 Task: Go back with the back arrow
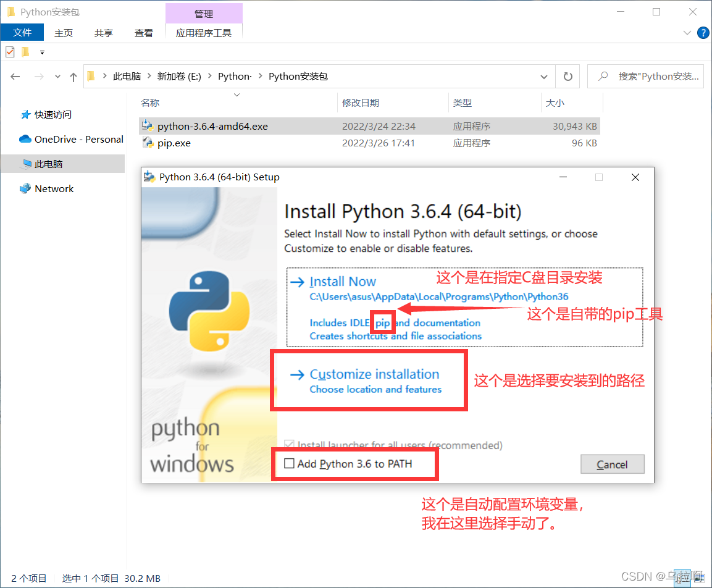(15, 77)
